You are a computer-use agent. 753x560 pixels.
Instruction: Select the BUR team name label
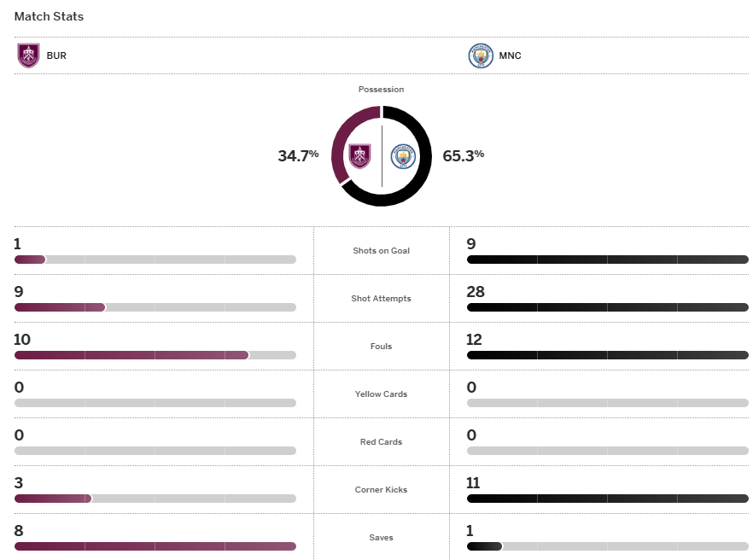pyautogui.click(x=56, y=56)
